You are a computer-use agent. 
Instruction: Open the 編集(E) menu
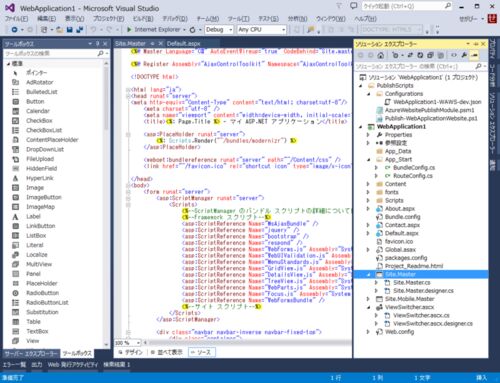tap(46, 19)
